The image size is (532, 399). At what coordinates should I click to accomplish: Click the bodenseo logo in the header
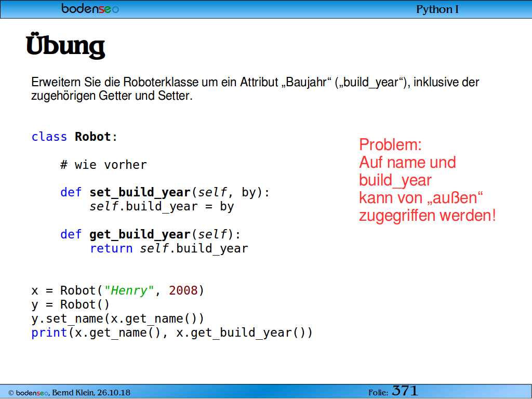click(x=90, y=8)
